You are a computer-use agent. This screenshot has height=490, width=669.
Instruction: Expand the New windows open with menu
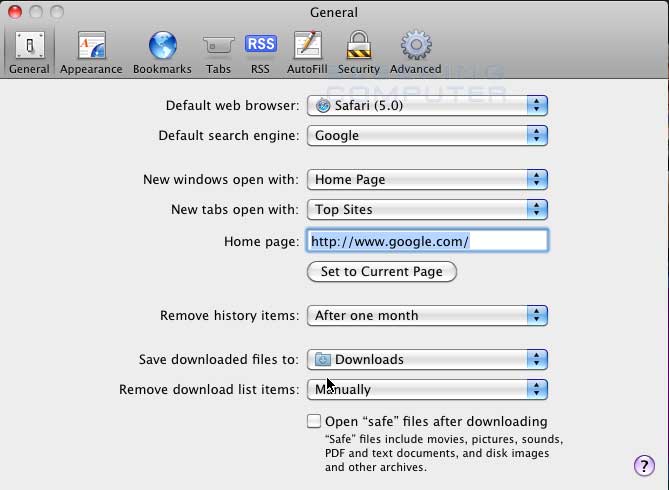tap(427, 179)
